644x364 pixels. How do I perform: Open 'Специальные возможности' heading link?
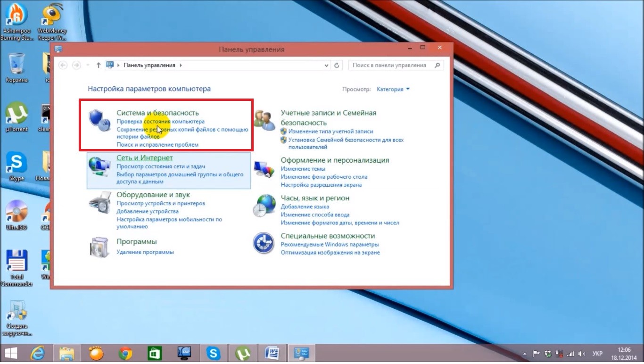328,236
